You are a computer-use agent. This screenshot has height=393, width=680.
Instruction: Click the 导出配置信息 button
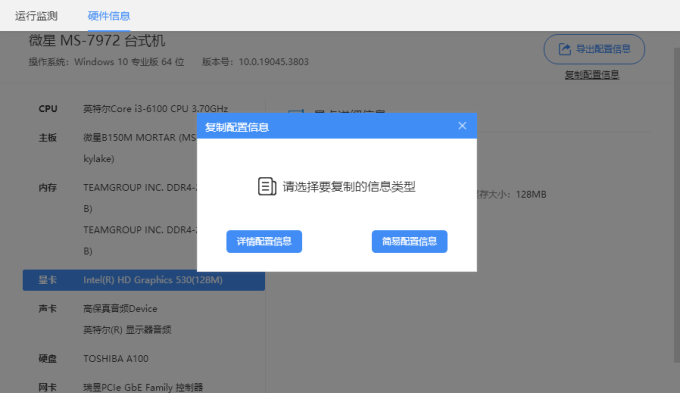tap(594, 49)
